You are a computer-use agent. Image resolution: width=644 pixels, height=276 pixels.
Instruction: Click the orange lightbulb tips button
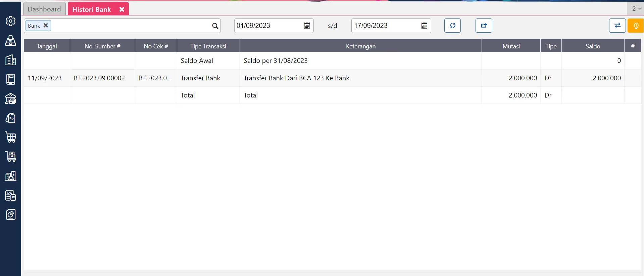(x=635, y=26)
